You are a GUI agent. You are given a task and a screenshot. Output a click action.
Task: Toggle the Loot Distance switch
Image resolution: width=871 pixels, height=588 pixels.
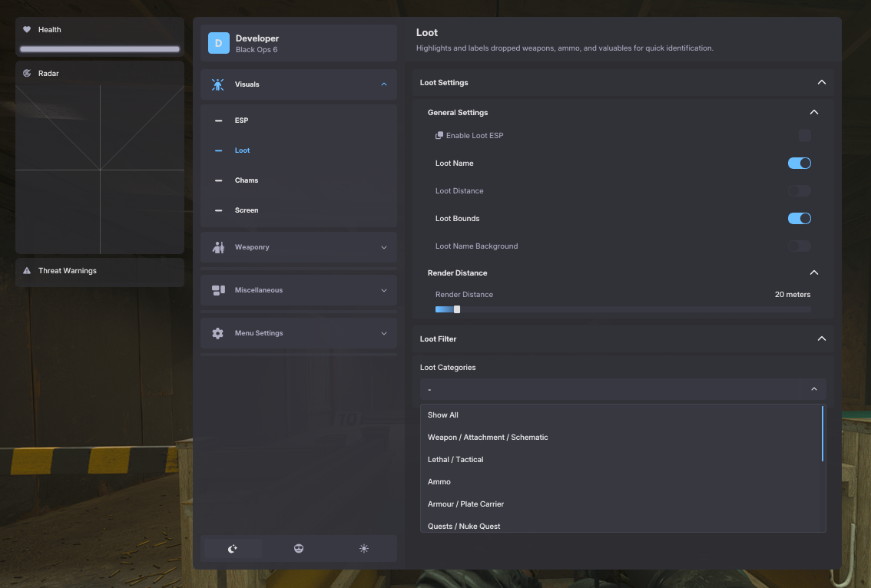coord(799,191)
